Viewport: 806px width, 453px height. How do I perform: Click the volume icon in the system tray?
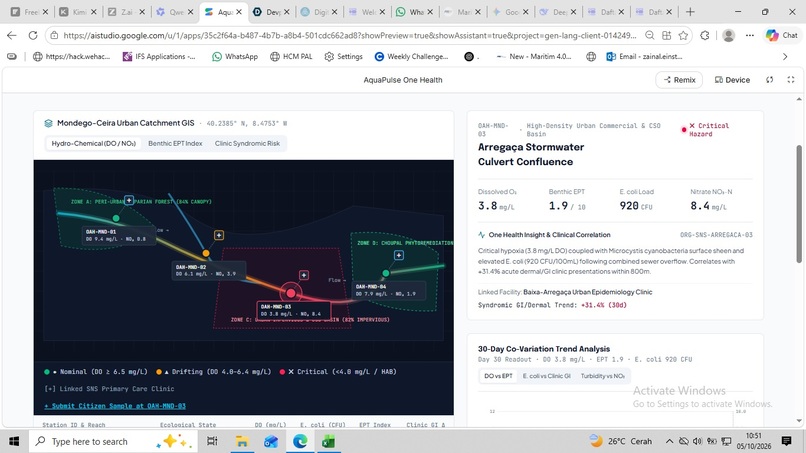click(x=697, y=441)
